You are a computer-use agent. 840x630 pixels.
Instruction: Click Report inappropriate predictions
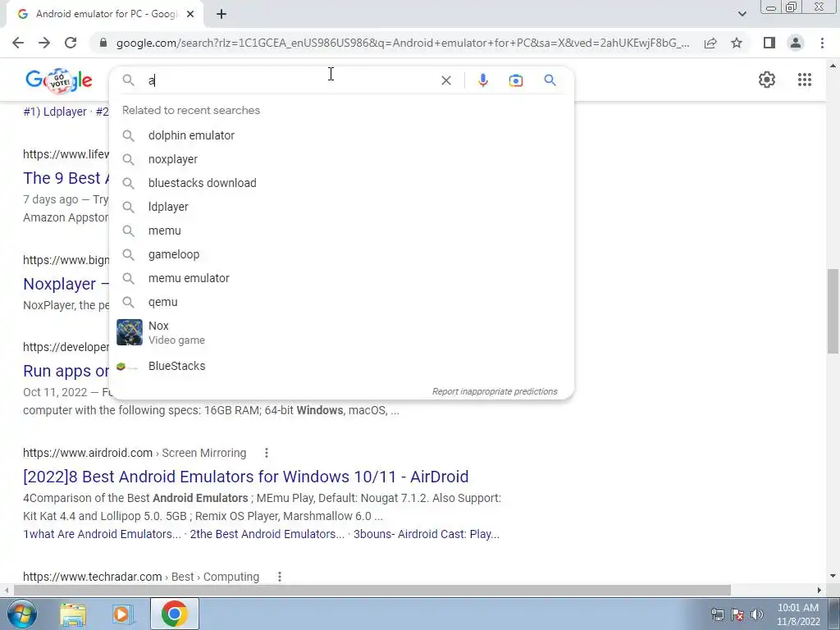click(495, 391)
